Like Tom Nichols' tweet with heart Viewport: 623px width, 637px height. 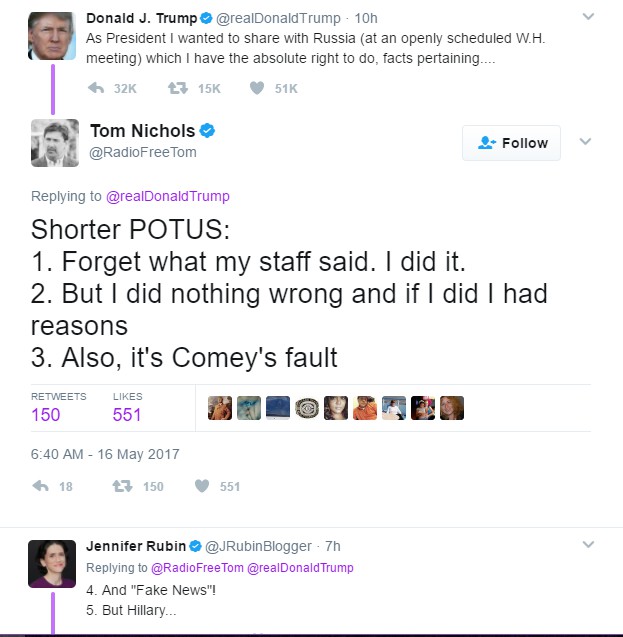pos(201,486)
